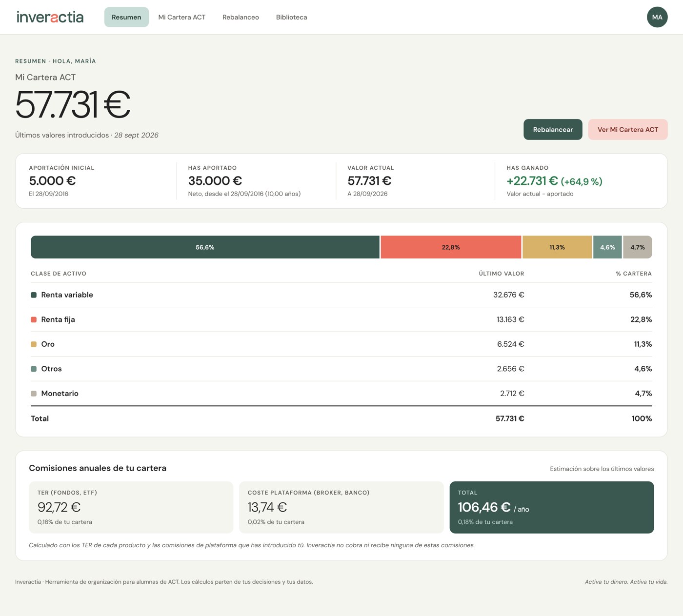The height and width of the screenshot is (616, 683).
Task: Click the 13,74 € platform cost amount
Action: 267,507
